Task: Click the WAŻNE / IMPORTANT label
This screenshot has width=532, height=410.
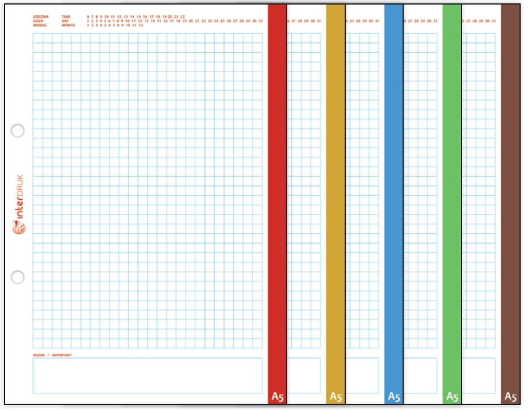Action: coord(52,355)
